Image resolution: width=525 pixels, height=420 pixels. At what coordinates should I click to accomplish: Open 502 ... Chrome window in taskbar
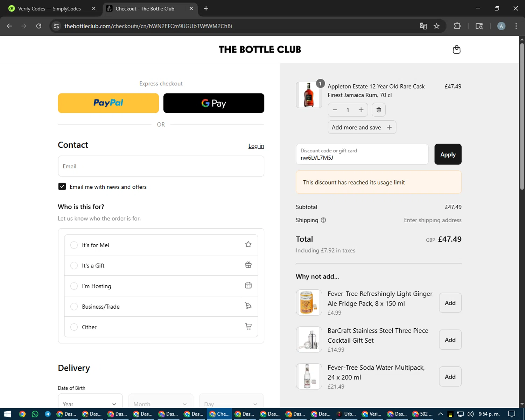(x=422, y=414)
